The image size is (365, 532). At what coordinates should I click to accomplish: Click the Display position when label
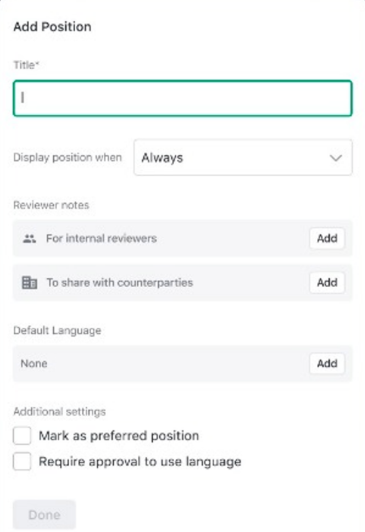68,158
